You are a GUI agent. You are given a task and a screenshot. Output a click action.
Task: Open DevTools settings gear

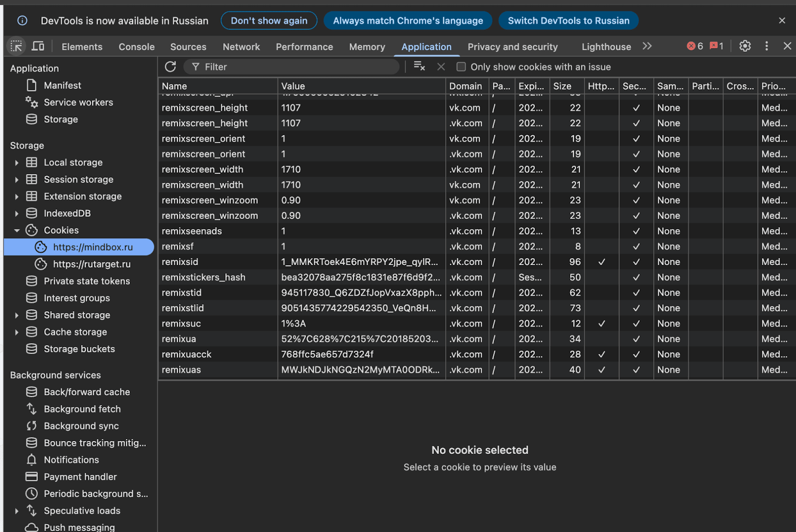coord(745,46)
